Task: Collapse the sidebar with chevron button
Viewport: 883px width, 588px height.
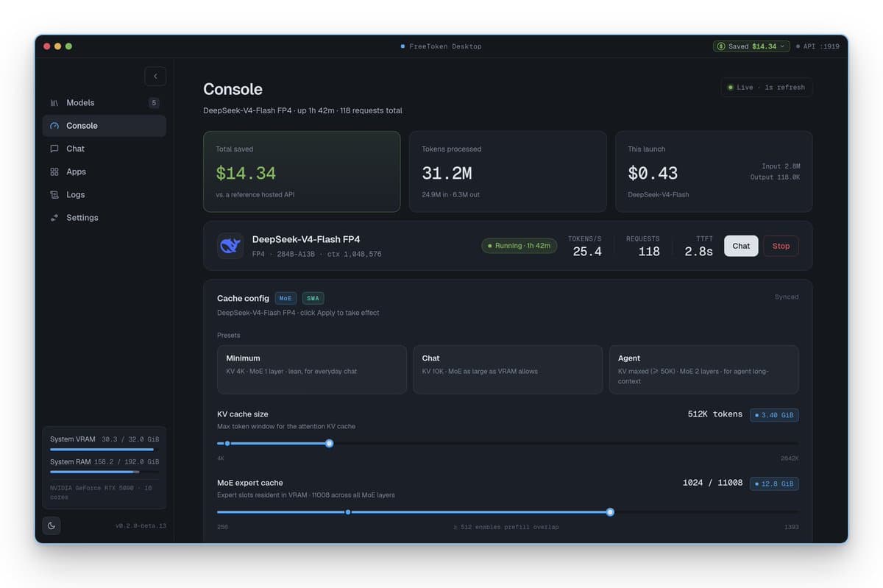Action: 155,76
